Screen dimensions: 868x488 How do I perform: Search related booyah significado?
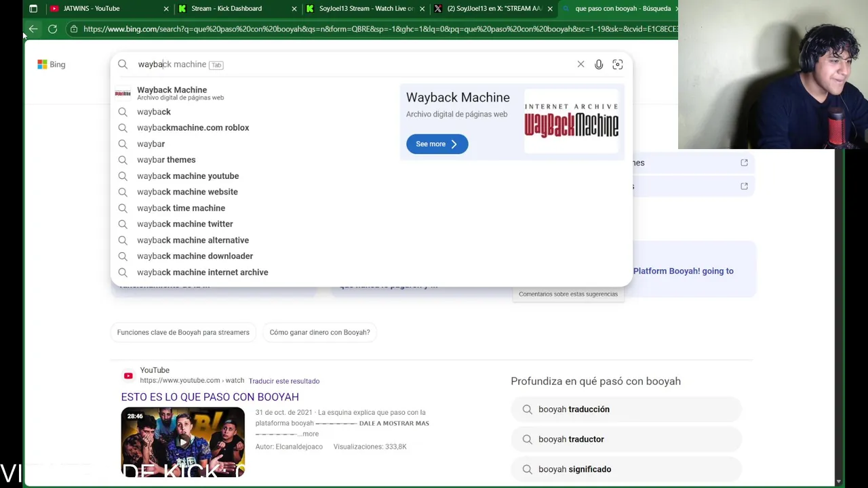(x=626, y=469)
